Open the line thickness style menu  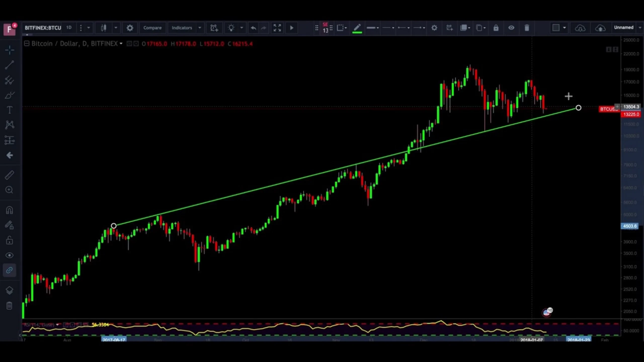pyautogui.click(x=373, y=28)
